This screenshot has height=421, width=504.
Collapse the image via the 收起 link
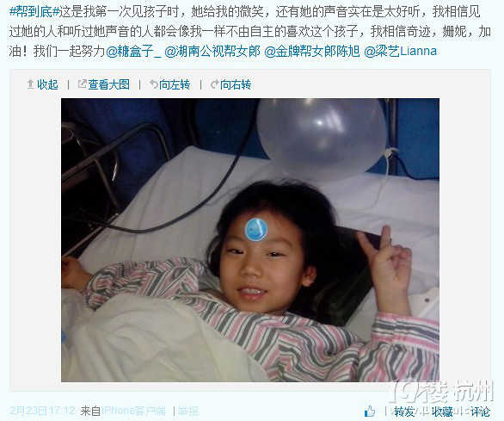pyautogui.click(x=47, y=84)
